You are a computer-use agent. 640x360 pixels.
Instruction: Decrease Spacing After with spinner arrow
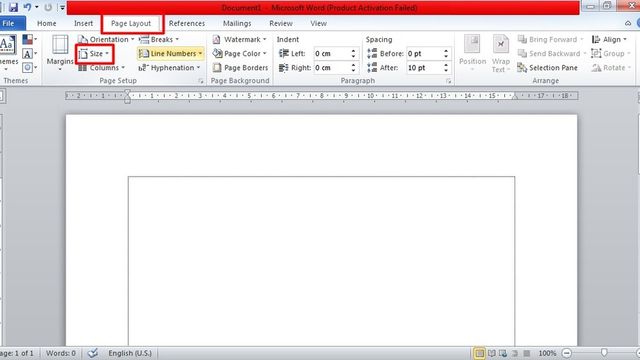tap(446, 70)
